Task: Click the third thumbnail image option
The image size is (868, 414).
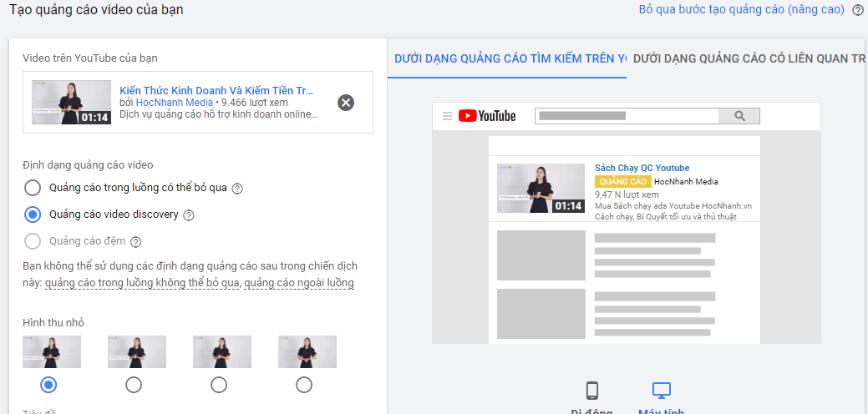Action: [221, 352]
